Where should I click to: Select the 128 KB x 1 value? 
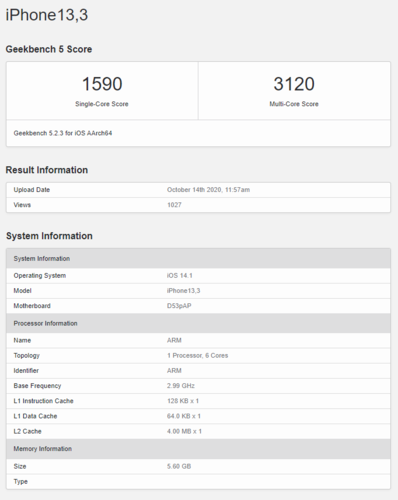183,401
